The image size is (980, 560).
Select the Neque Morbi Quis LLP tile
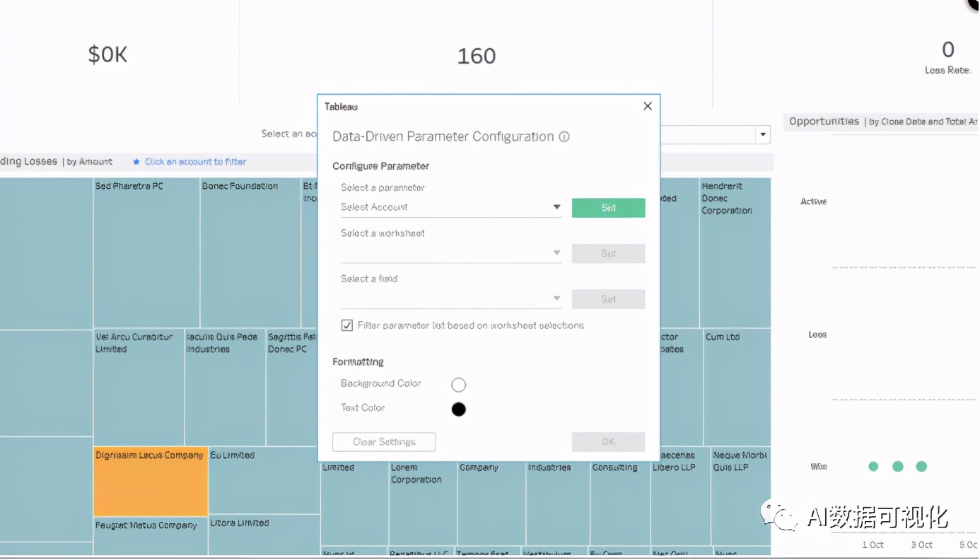click(x=740, y=496)
